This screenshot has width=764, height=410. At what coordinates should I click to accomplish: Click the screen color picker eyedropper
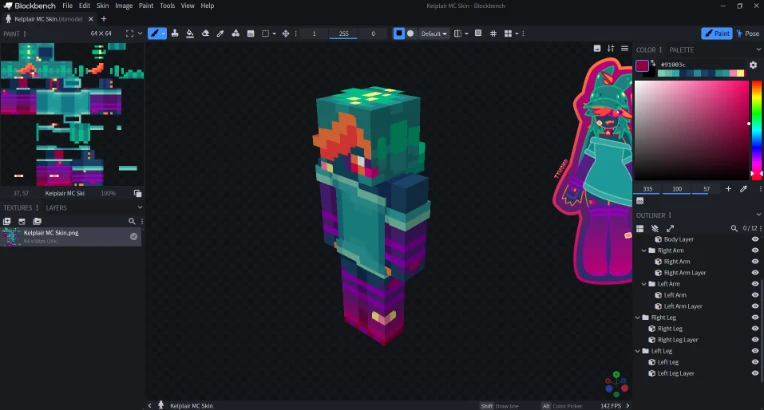coord(744,189)
